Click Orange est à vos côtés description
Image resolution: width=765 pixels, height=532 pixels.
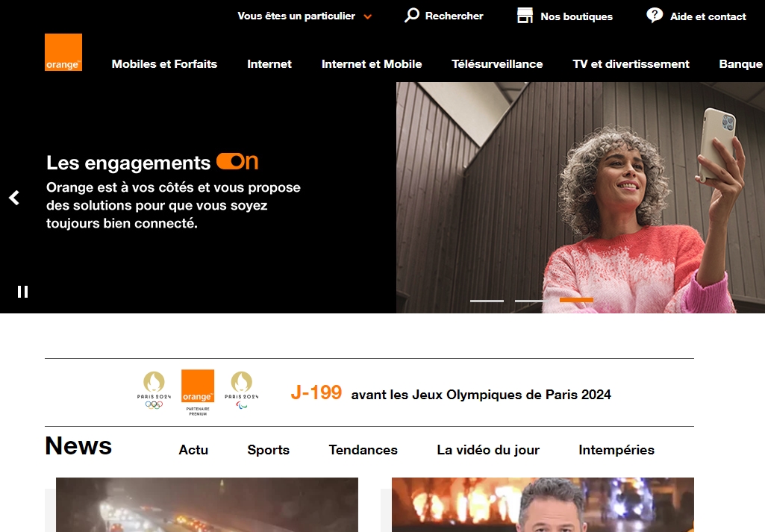[173, 205]
